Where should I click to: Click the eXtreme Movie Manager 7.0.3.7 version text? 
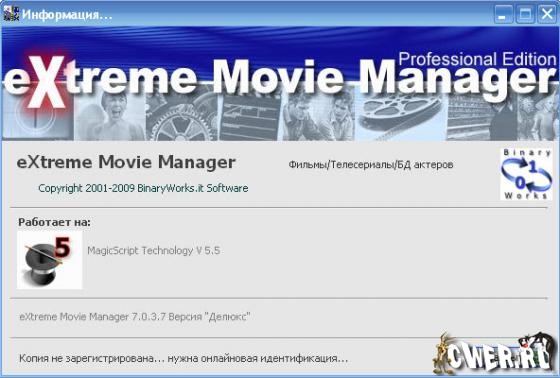[x=135, y=317]
